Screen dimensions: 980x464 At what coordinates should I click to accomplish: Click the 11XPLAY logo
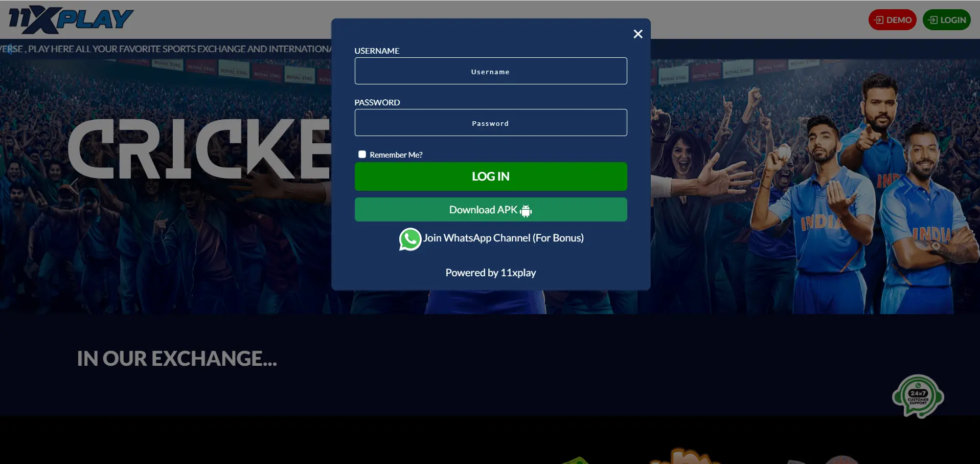click(71, 19)
